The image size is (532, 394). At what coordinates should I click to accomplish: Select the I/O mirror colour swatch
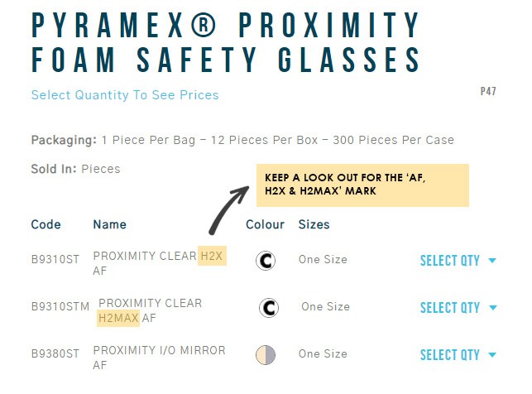266,355
